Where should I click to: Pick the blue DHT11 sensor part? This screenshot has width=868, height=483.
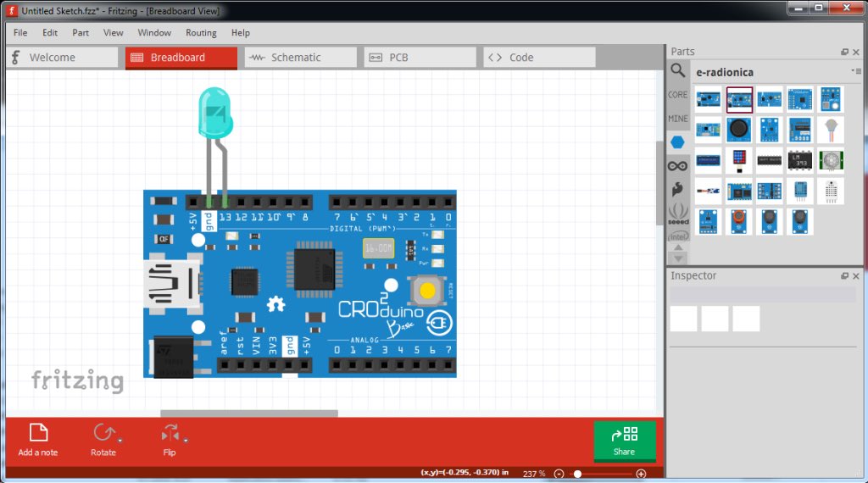pos(800,192)
